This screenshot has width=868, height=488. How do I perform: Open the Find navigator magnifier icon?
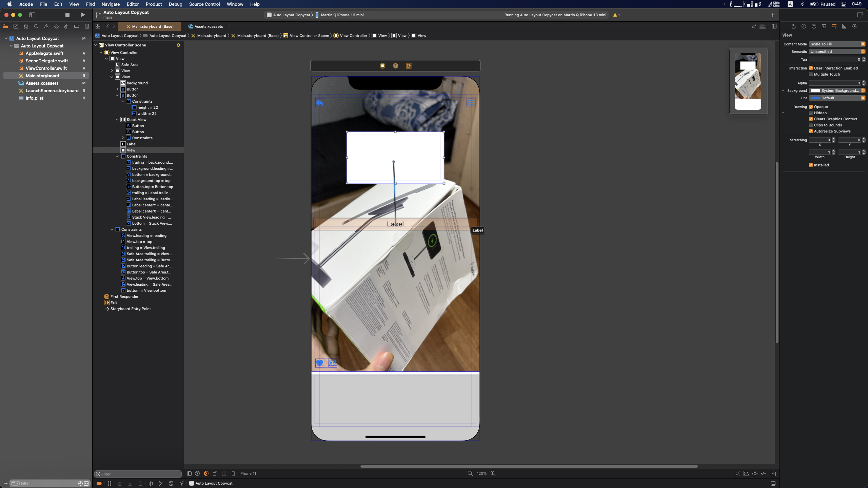(x=36, y=26)
